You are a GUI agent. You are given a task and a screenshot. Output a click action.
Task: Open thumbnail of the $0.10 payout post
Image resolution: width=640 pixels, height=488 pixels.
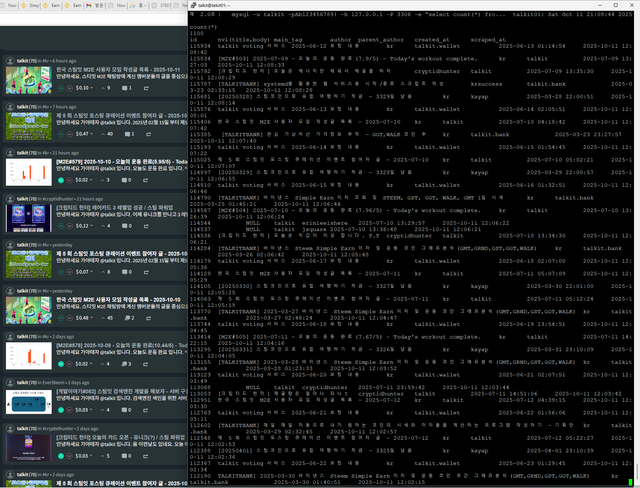[29, 80]
